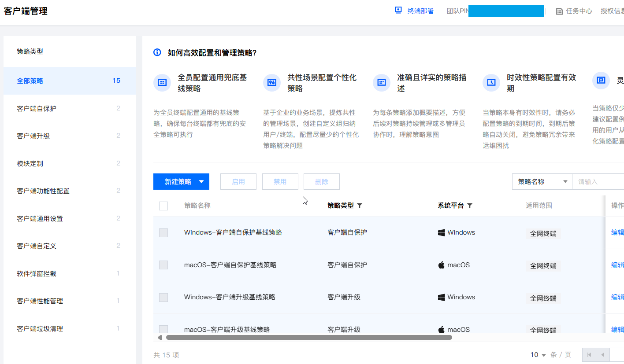Click policy name Windows-客户端自保护基线策略

pos(233,232)
